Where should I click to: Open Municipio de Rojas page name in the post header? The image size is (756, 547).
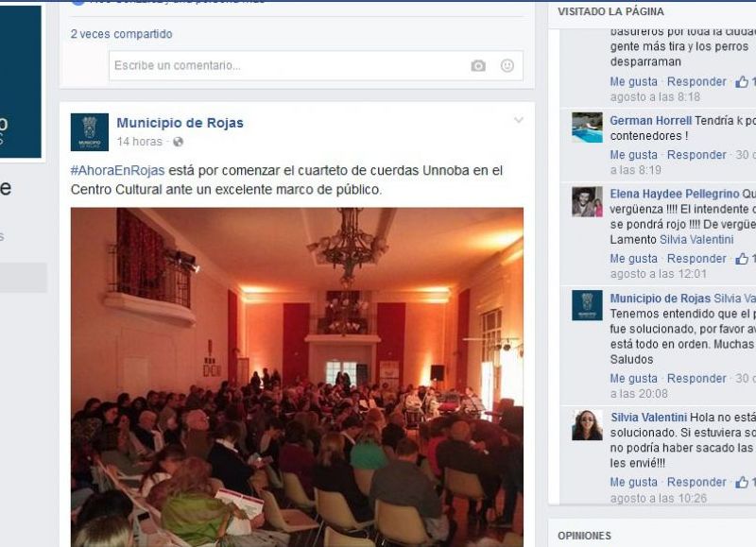click(x=180, y=123)
